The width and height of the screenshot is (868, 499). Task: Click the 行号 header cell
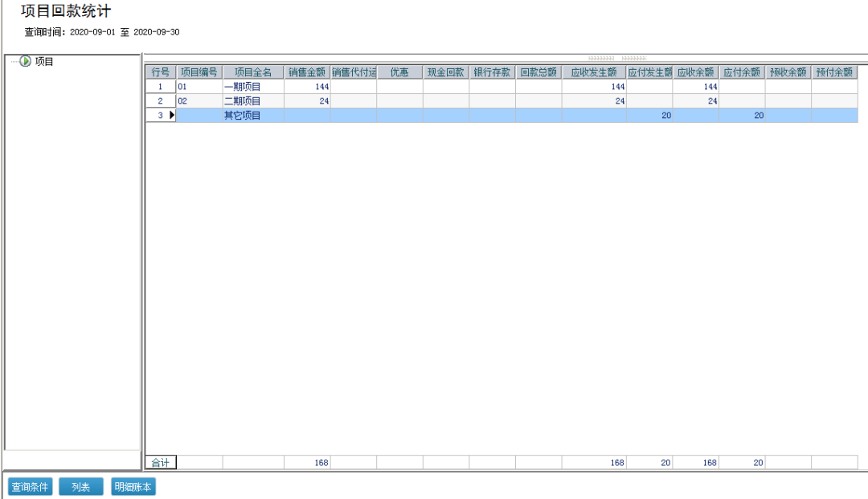coord(161,72)
